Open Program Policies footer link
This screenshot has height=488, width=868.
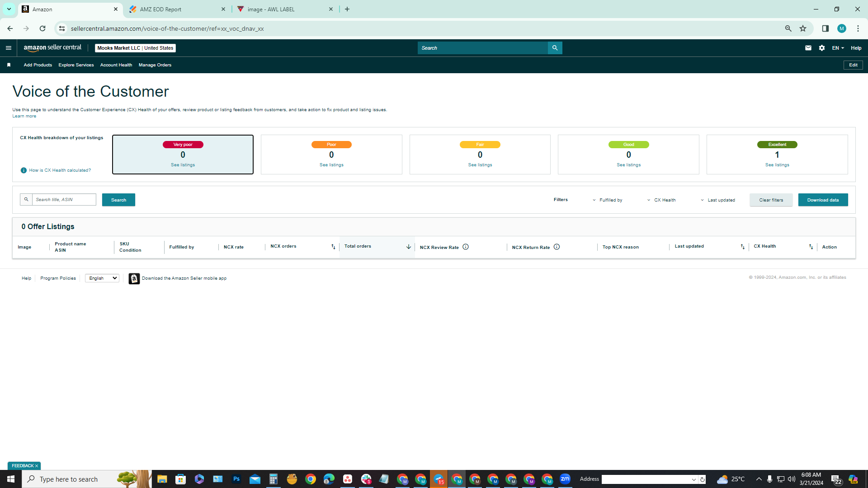click(x=58, y=278)
